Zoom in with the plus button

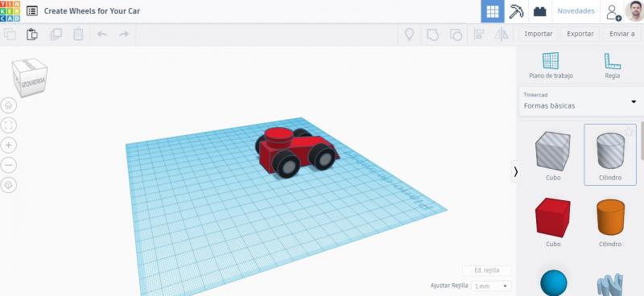point(9,145)
